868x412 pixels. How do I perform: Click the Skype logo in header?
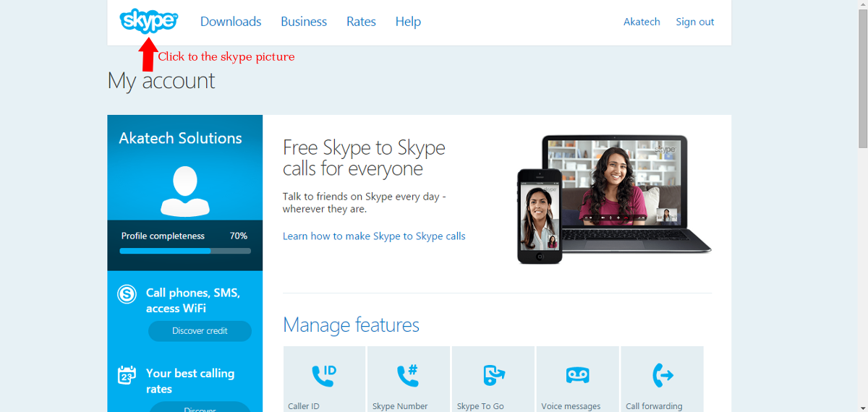click(x=148, y=21)
